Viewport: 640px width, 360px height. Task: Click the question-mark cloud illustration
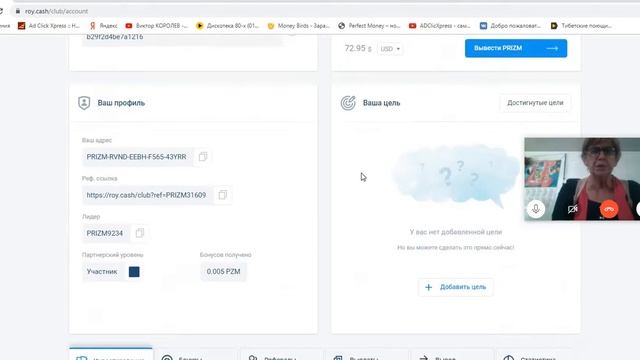tap(455, 176)
